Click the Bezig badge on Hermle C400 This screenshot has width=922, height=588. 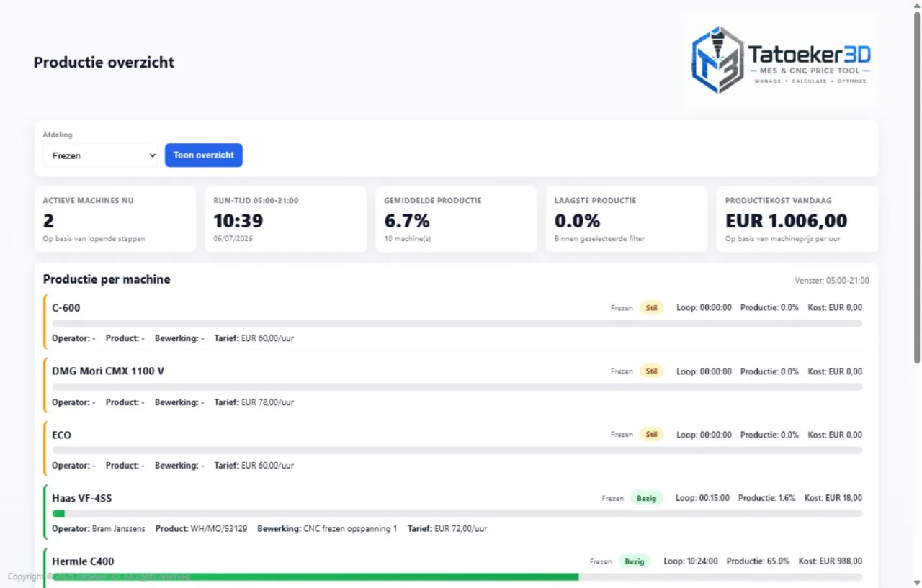click(x=635, y=561)
